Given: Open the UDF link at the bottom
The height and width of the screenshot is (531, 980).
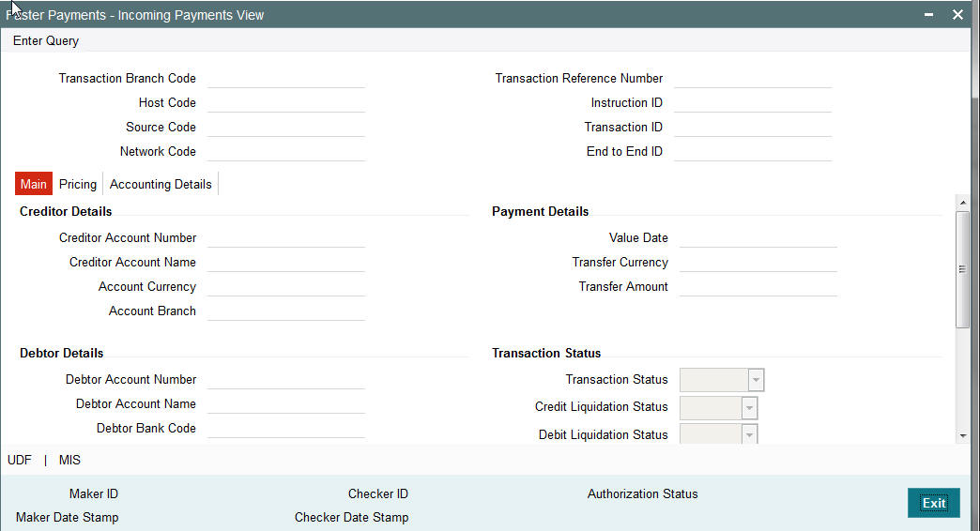Looking at the screenshot, I should coord(20,461).
